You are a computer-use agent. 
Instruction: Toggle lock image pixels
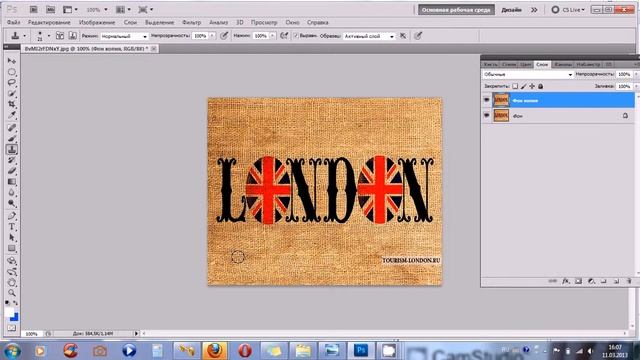tap(524, 86)
